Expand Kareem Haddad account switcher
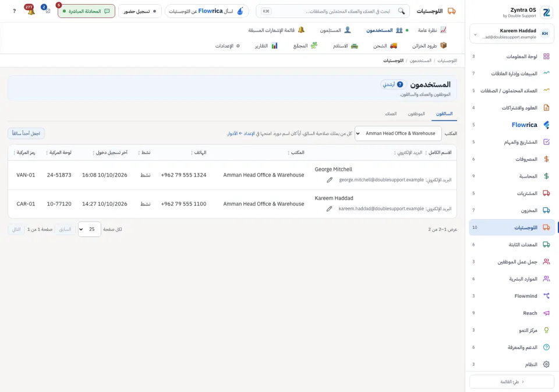Viewport: 559px width, 392px height. 511,34
